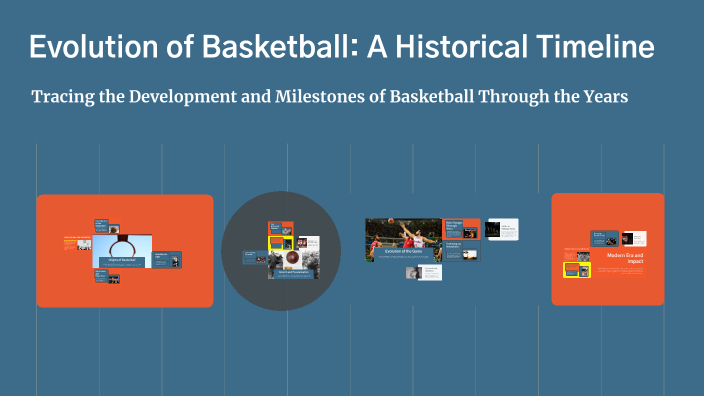Image resolution: width=704 pixels, height=396 pixels.
Task: Open orange slide left of Origins of Basketball
Action: tap(78, 243)
